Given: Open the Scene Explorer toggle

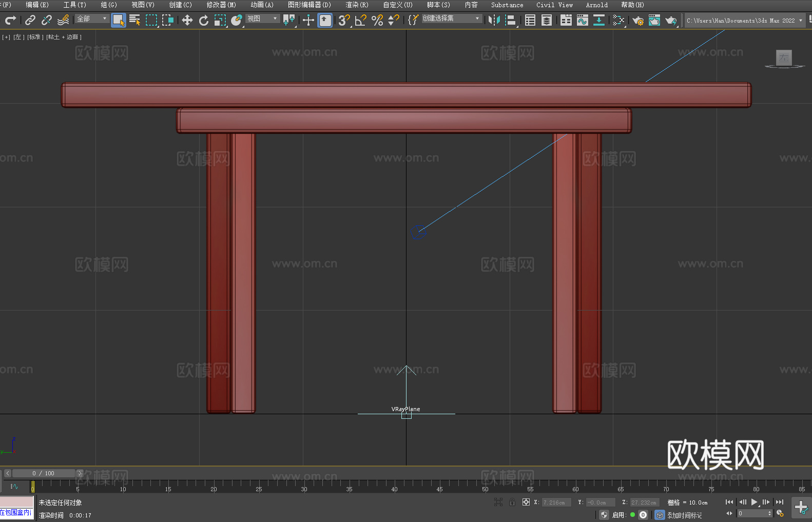Looking at the screenshot, I should point(530,20).
